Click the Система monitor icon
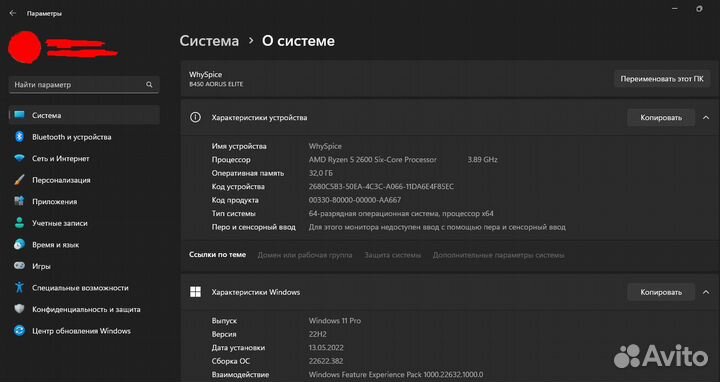This screenshot has width=720, height=382. [19, 115]
